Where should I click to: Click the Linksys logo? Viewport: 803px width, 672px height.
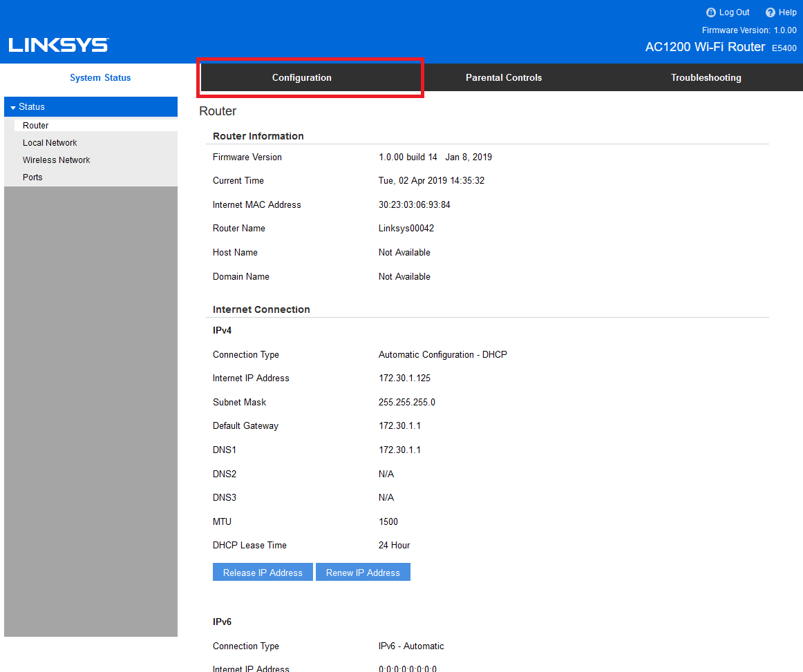point(59,46)
